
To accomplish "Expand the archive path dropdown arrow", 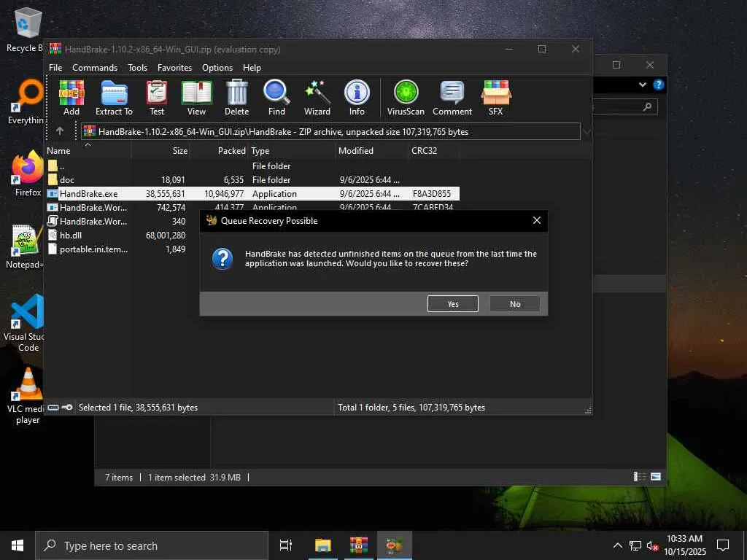I will tap(587, 132).
